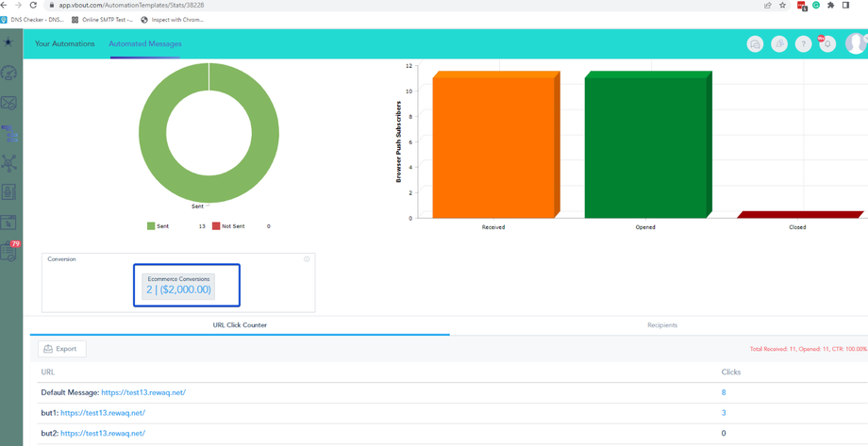Image resolution: width=868 pixels, height=446 pixels.
Task: Open the chat bubbles icon in header
Action: point(755,44)
